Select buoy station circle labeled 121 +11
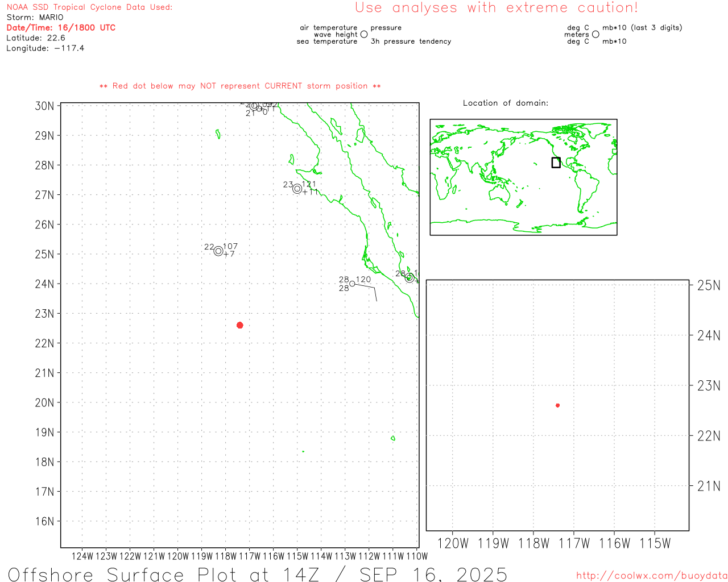728x582 pixels. [x=297, y=189]
